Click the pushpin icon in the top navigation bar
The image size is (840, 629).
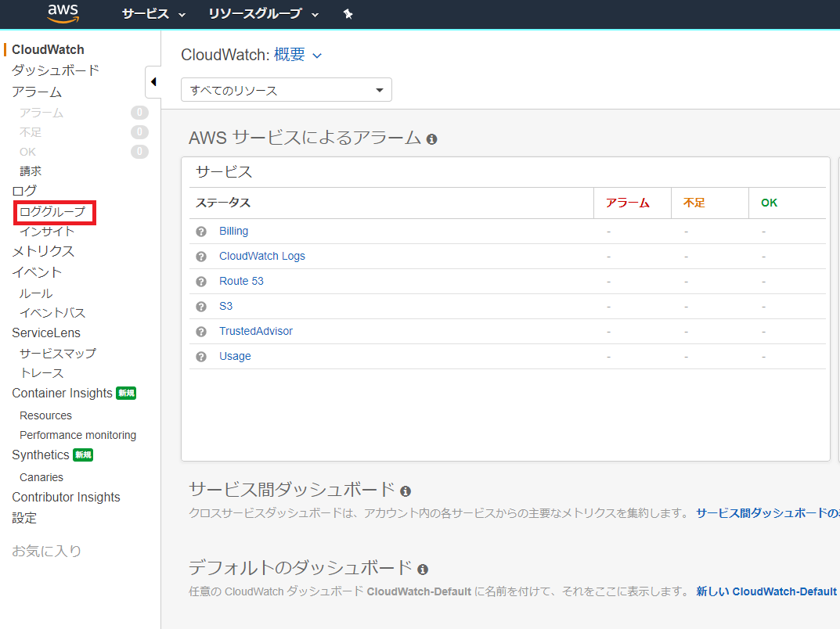pyautogui.click(x=348, y=13)
